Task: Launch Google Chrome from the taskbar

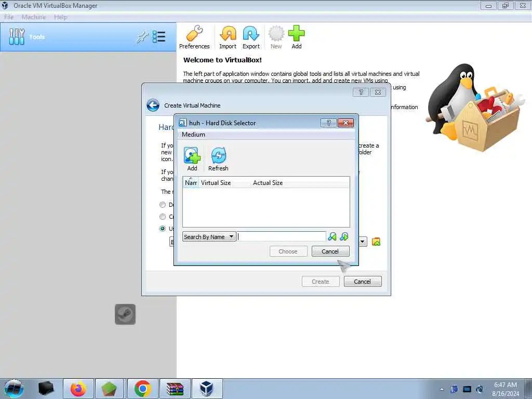Action: pyautogui.click(x=142, y=389)
